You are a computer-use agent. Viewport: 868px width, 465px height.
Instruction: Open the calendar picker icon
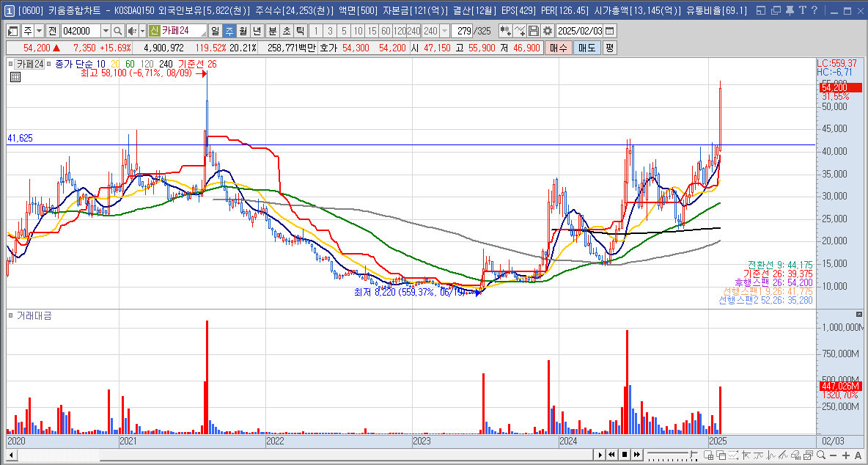609,31
